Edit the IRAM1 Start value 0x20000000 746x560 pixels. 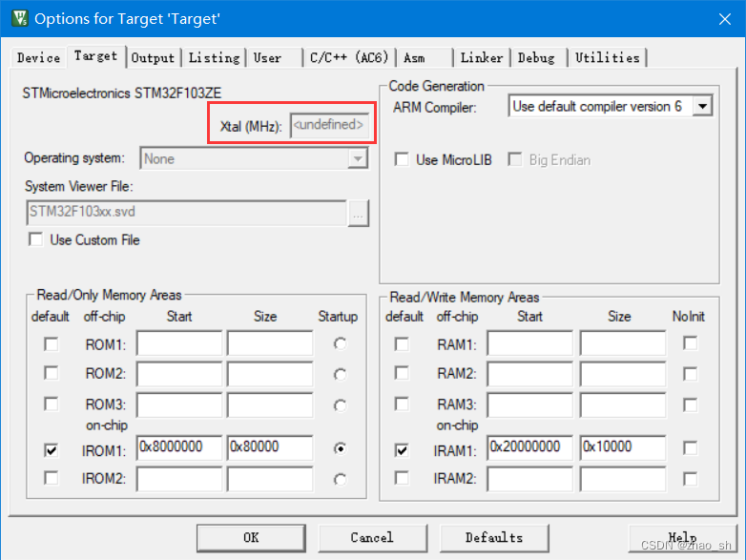[x=530, y=447]
